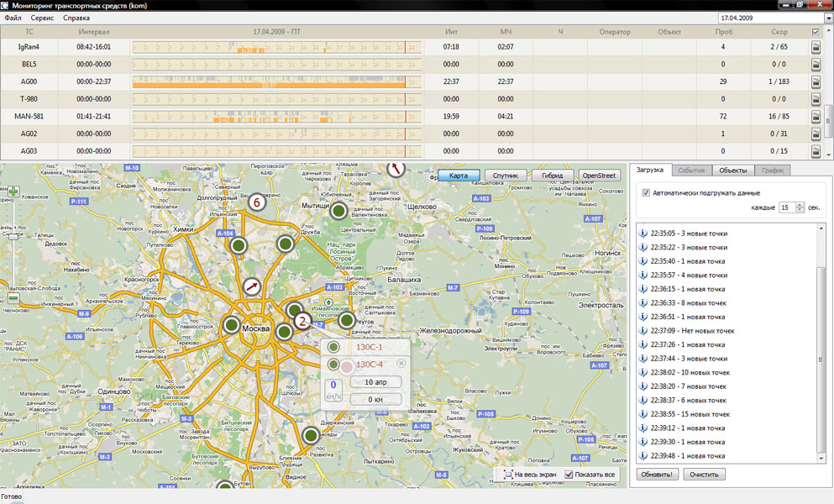Click the cluster marker numbered 6 on the map
This screenshot has height=504, width=834.
257,202
